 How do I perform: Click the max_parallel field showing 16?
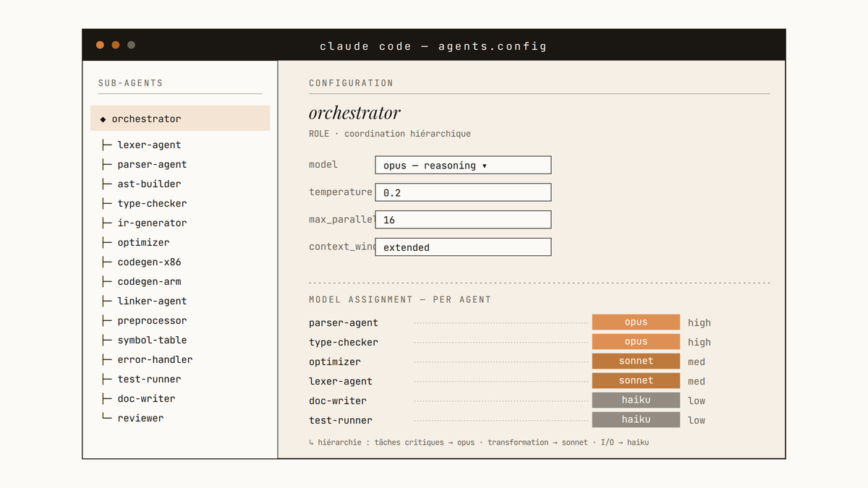pos(463,220)
